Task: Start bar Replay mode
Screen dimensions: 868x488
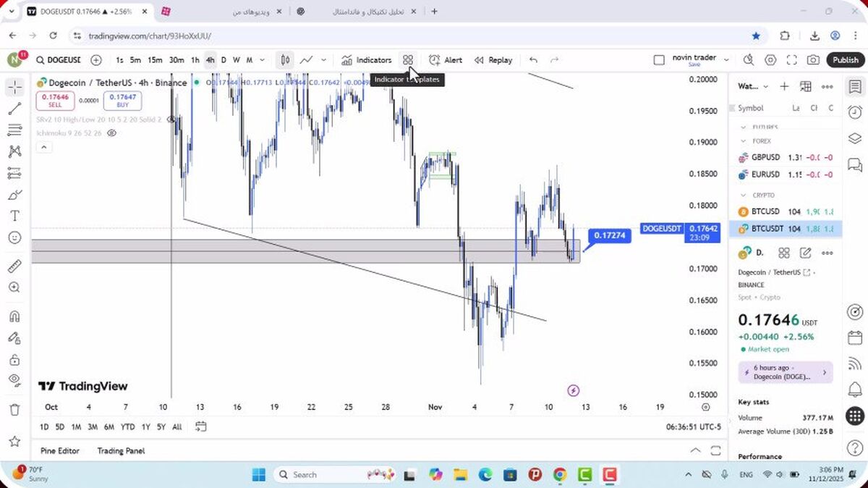Action: pyautogui.click(x=493, y=60)
